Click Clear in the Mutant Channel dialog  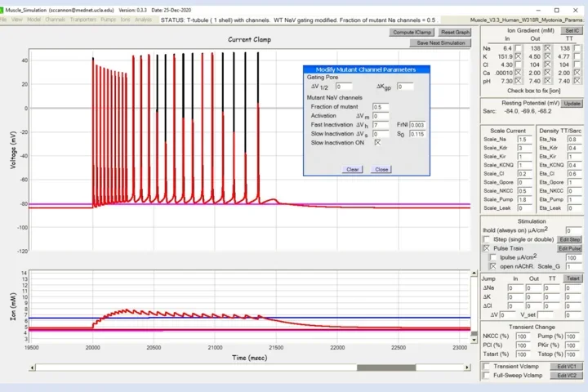(352, 170)
